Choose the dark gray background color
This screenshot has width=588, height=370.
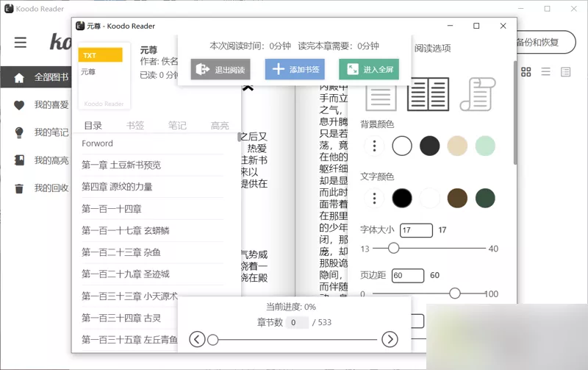click(x=430, y=146)
